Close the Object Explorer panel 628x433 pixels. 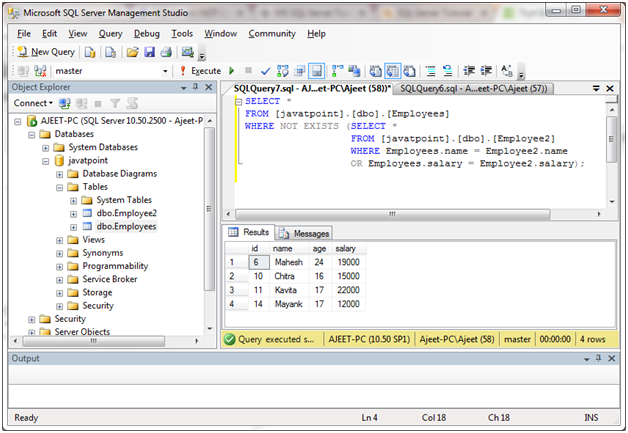pos(209,87)
